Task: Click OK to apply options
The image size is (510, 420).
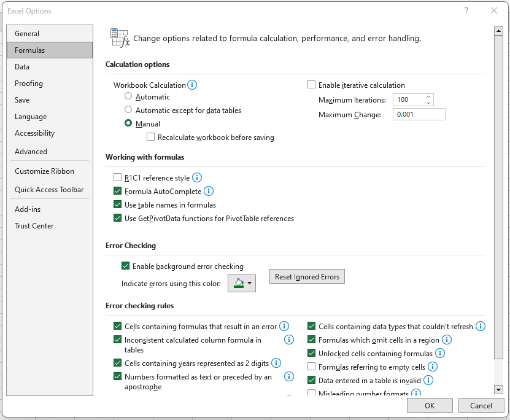Action: coord(430,405)
